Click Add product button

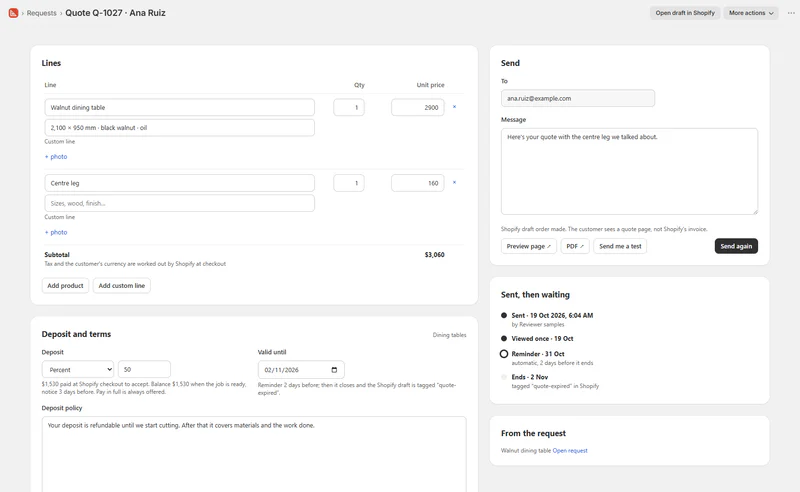click(65, 286)
